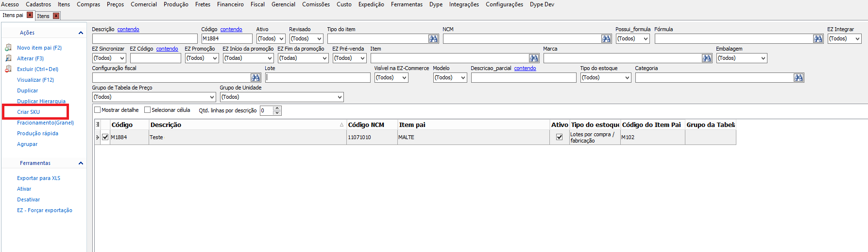The image size is (868, 252).
Task: Click Fracionamento(Granel) action
Action: pyautogui.click(x=46, y=123)
